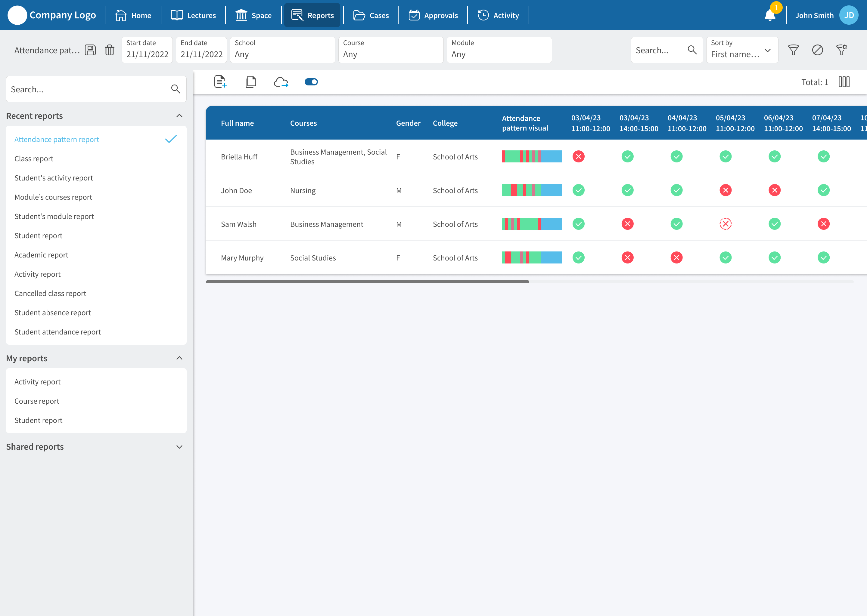Open notifications via the bell icon
The image size is (867, 616).
point(770,15)
